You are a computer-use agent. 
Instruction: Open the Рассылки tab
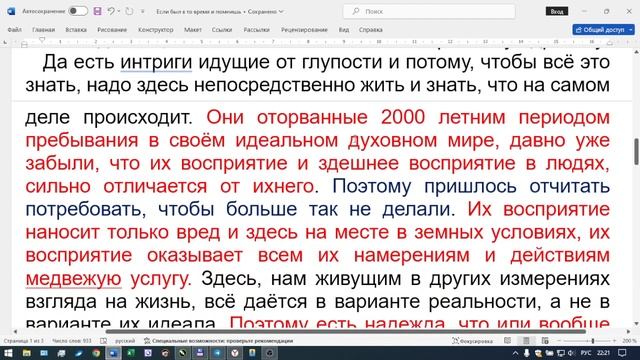coord(256,30)
